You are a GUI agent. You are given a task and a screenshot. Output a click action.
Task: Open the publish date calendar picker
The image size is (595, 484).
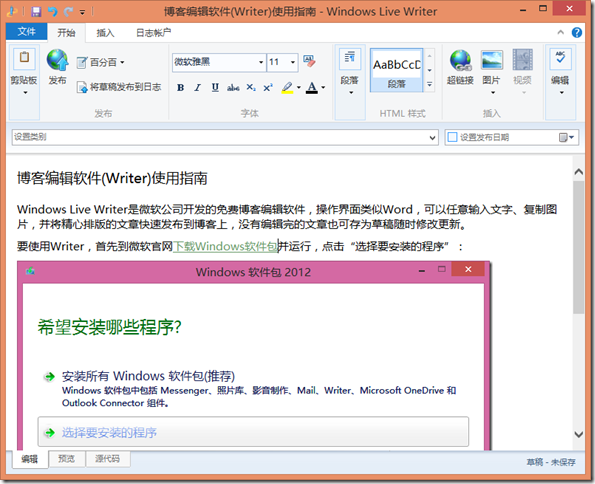pos(566,137)
